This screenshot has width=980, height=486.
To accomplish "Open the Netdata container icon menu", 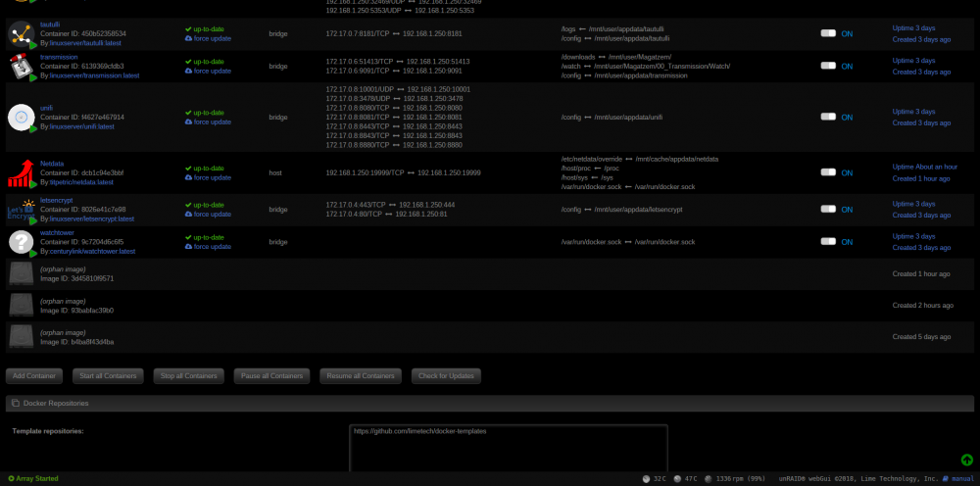I will 22,173.
